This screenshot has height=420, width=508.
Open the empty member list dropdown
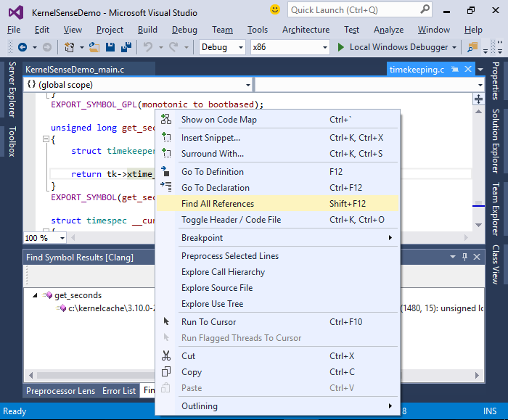pos(480,85)
